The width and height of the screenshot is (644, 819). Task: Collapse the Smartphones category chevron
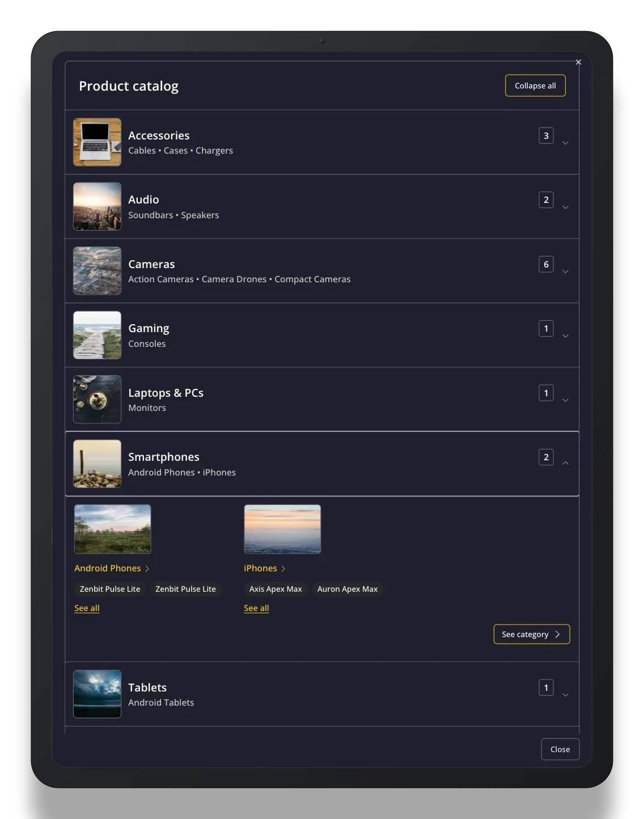point(565,463)
